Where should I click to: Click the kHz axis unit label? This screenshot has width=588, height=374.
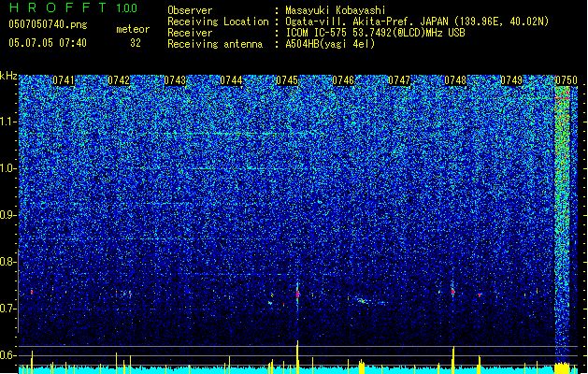[x=8, y=76]
